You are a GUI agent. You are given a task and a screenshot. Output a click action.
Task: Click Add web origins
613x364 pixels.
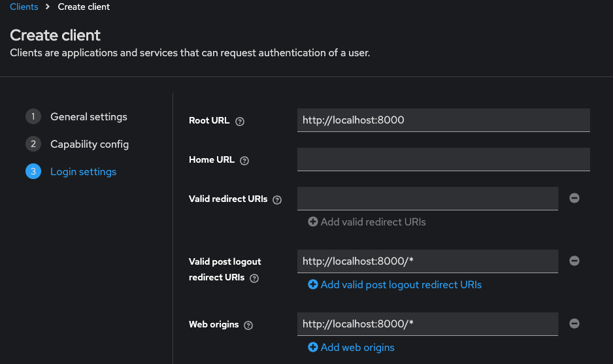tap(352, 348)
